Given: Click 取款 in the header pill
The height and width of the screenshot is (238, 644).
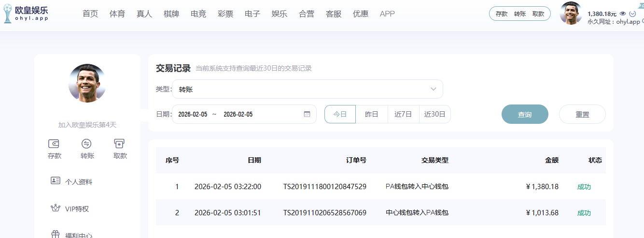Looking at the screenshot, I should tap(538, 14).
